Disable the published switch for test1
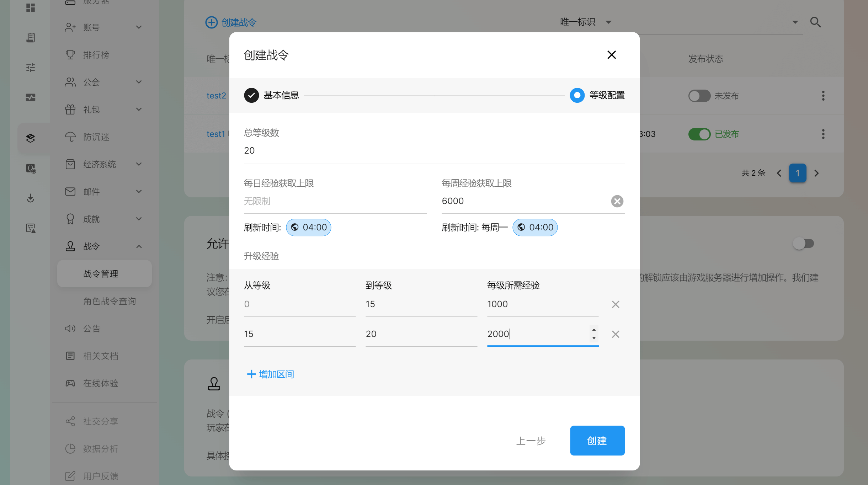 coord(699,134)
